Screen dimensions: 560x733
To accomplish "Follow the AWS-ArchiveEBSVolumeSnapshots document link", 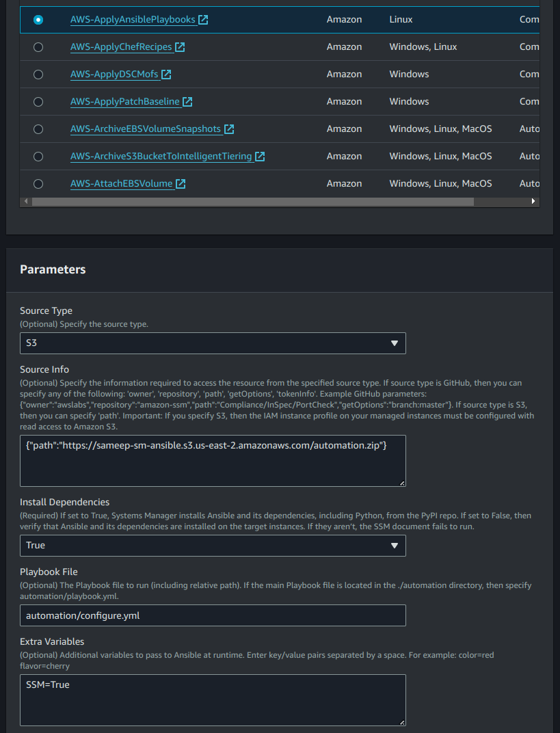I will pos(144,129).
